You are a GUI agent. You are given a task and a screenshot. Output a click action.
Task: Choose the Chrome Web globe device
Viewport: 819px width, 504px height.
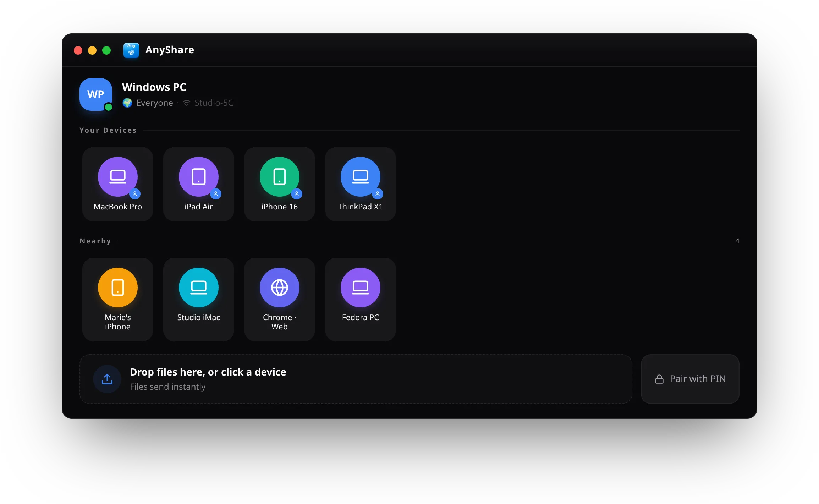[x=280, y=300]
